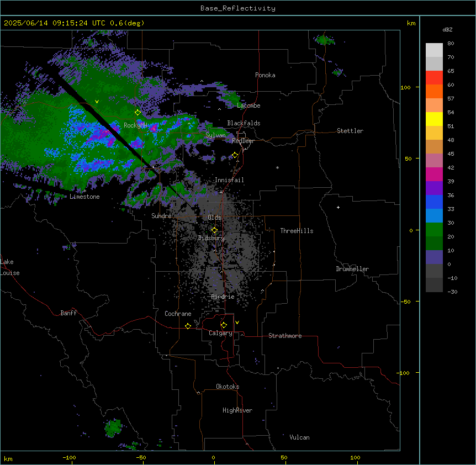Click the 80 value on dBZ legend
The height and width of the screenshot is (465, 476).
click(451, 44)
